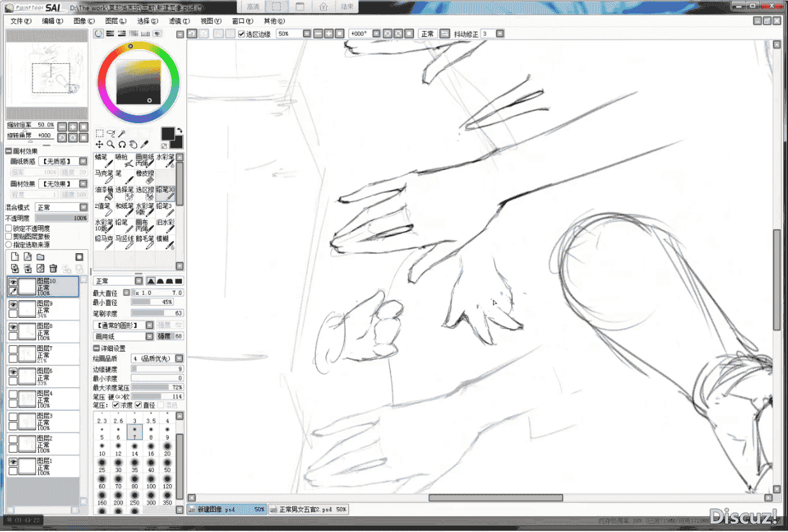788x532 pixels.
Task: Swap foreground and background colors
Action: pos(179,130)
